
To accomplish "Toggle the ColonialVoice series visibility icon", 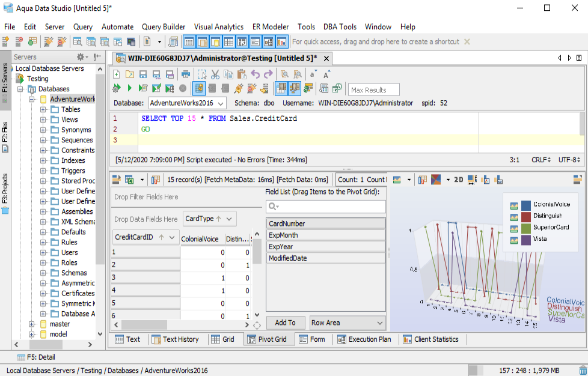I will click(x=514, y=205).
